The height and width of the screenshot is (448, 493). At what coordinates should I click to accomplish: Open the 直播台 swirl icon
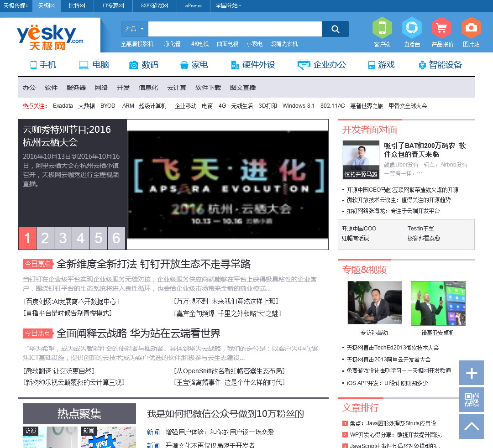coord(412,28)
